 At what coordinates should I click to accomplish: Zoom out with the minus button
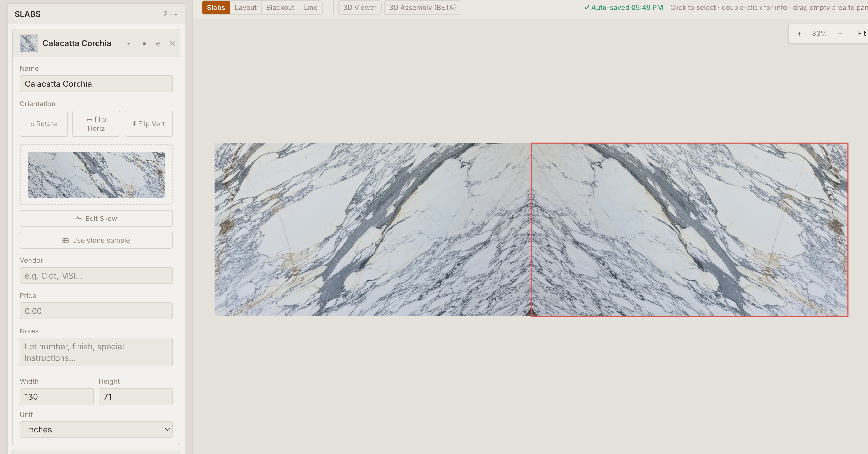840,34
